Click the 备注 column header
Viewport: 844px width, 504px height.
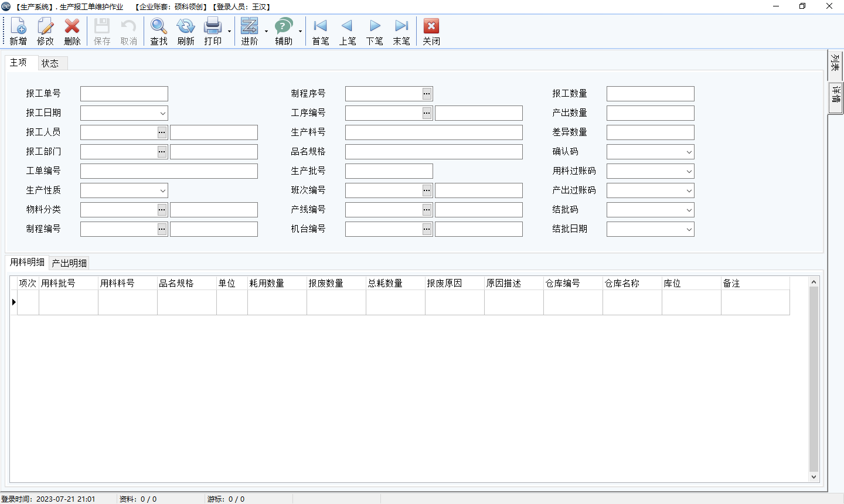(x=755, y=283)
